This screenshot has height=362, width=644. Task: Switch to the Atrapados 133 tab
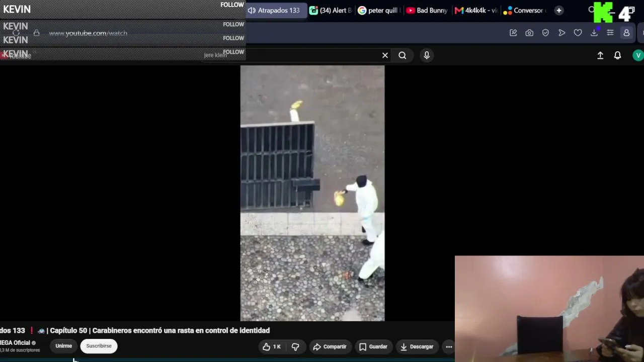click(x=276, y=11)
